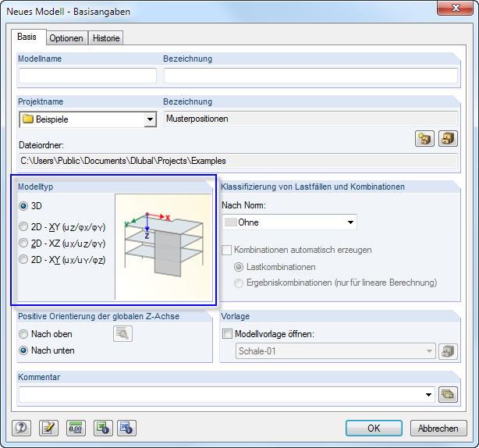Viewport: 479px width, 448px height.
Task: Select 2D - XY (uX/uY/φZ) option
Action: [23, 260]
